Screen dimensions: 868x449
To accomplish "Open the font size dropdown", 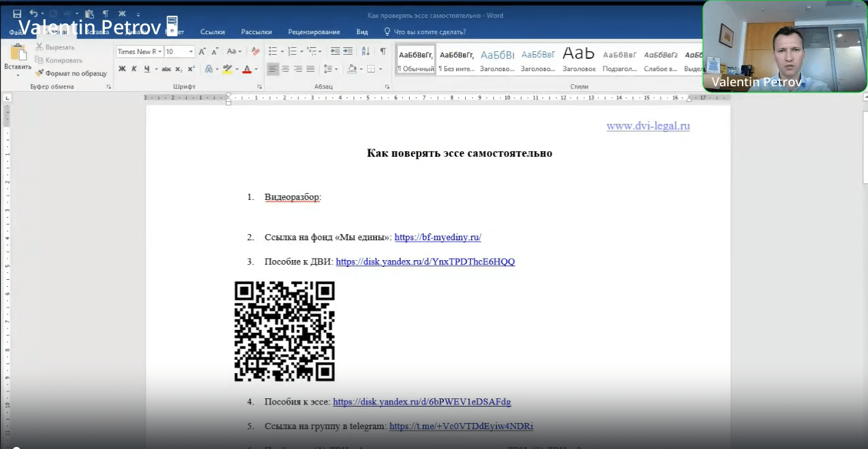I will (191, 51).
